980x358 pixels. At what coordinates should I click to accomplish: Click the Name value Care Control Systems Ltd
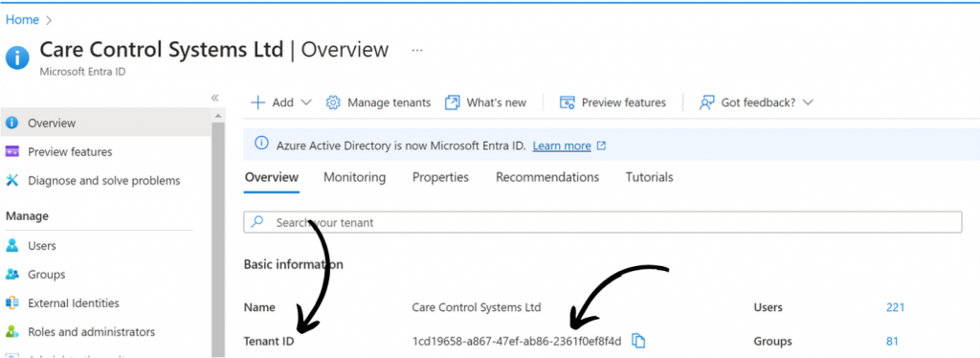pos(477,307)
